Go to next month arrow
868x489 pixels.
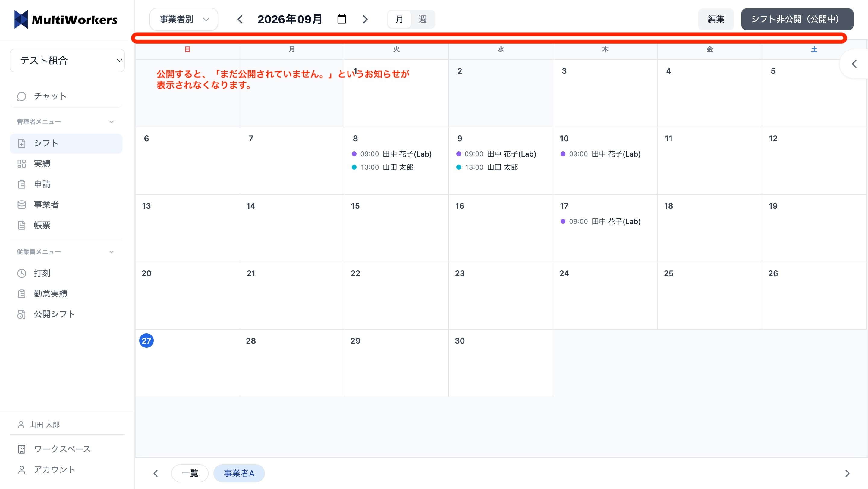(365, 19)
